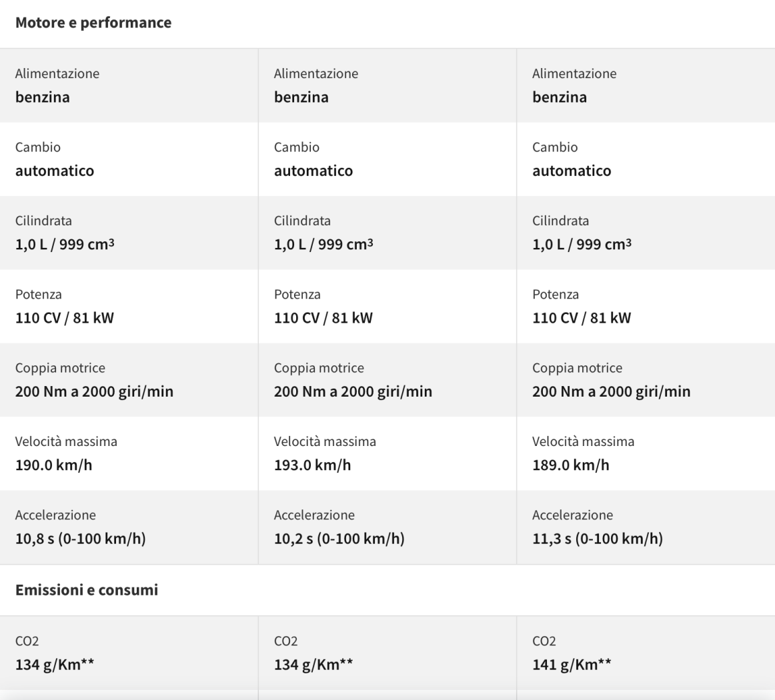Viewport: 775px width, 700px height.
Task: Click the first column's Cilindrata label
Action: 43,221
